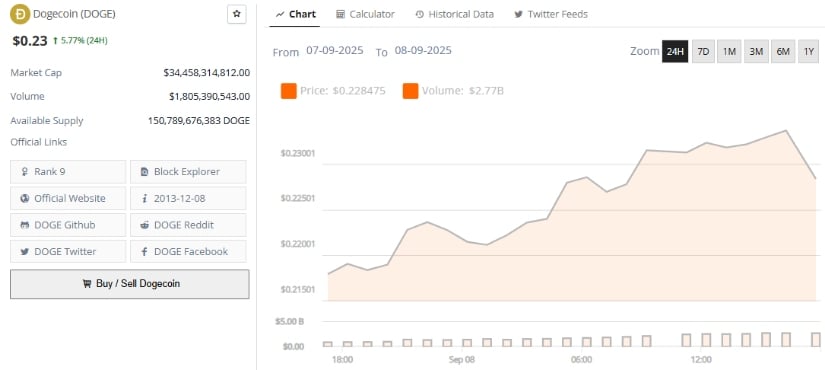Open the DOGE Reddit link
Image resolution: width=825 pixels, height=370 pixels.
(188, 225)
